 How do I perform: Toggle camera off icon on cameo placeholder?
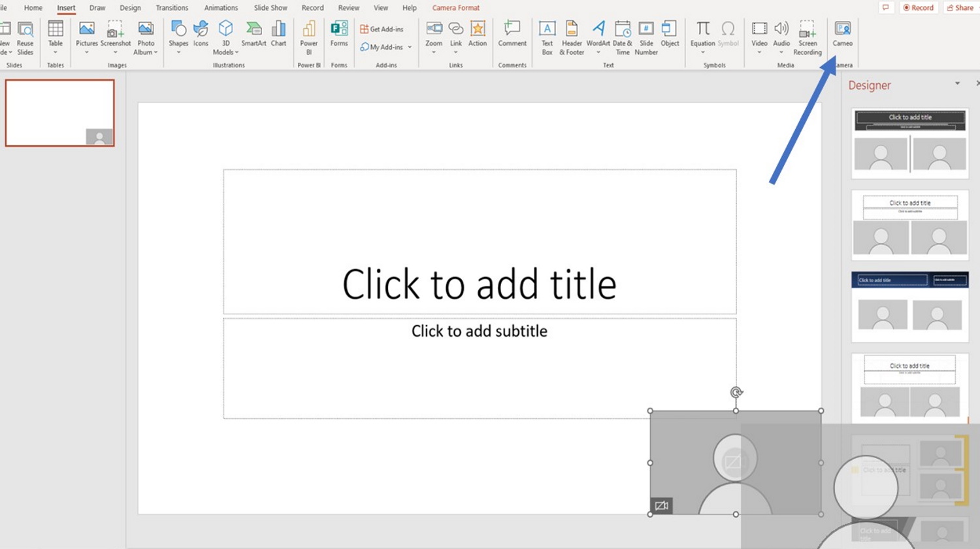661,505
